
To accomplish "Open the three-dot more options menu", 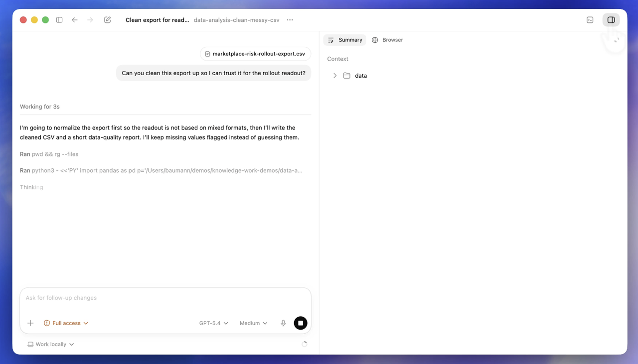I will 290,20.
